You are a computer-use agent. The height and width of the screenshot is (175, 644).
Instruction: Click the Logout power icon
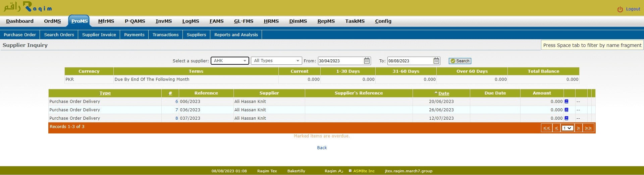[620, 9]
